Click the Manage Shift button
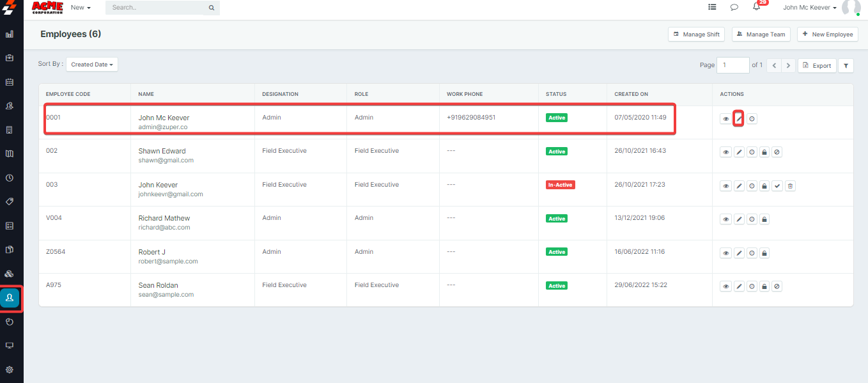 pos(696,35)
